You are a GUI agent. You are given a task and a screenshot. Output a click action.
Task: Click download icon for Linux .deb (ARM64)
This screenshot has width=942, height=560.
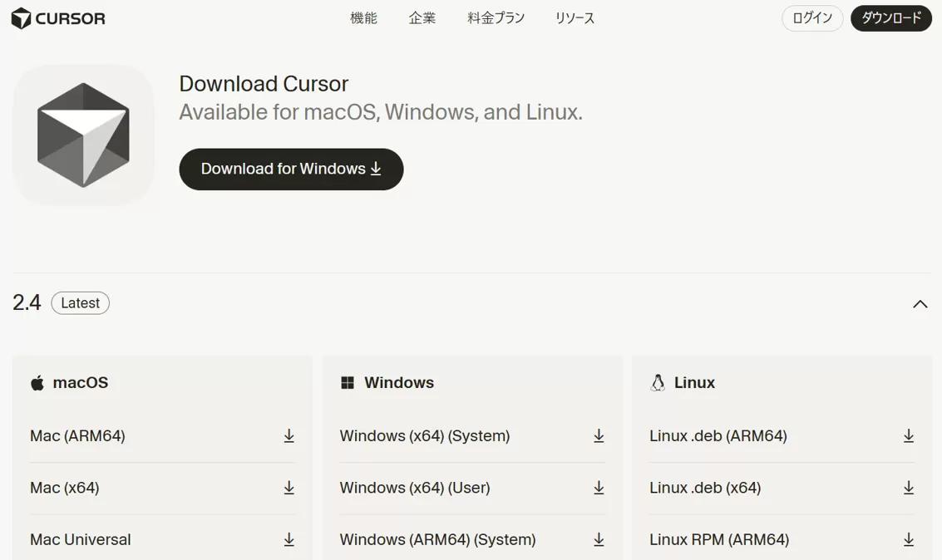[909, 436]
